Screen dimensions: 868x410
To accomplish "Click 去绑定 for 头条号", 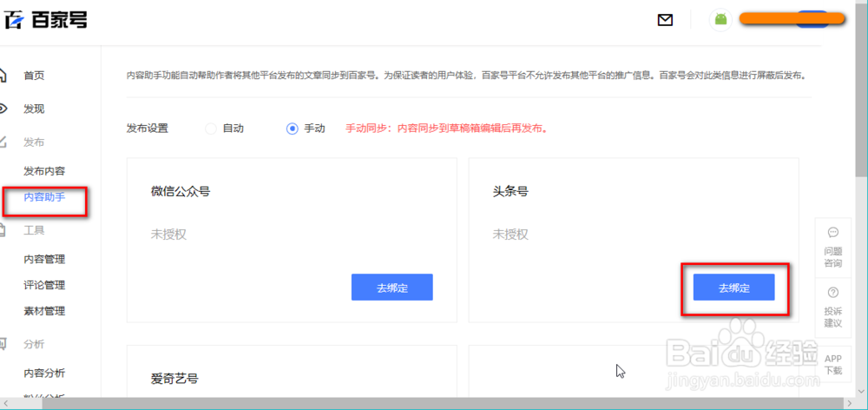I will coord(734,287).
